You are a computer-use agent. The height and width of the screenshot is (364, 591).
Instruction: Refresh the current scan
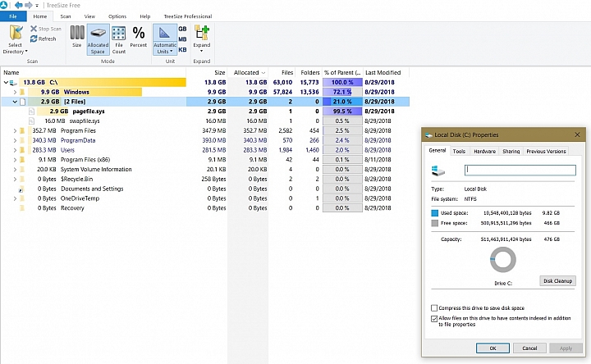(x=43, y=39)
